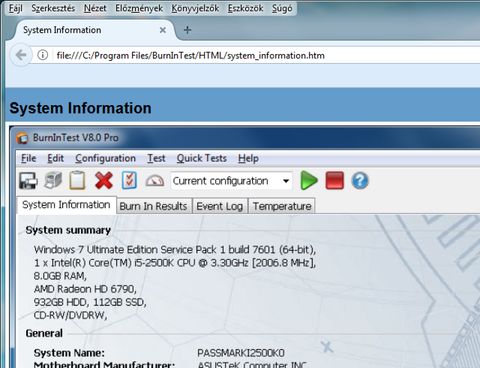
Task: Switch to the System Information tab in BurnInTest
Action: point(66,205)
